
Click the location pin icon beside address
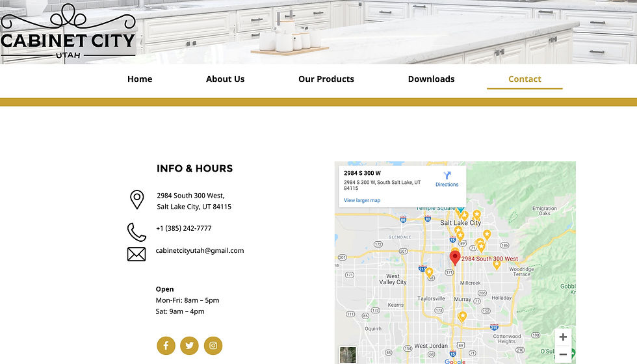[x=137, y=200]
